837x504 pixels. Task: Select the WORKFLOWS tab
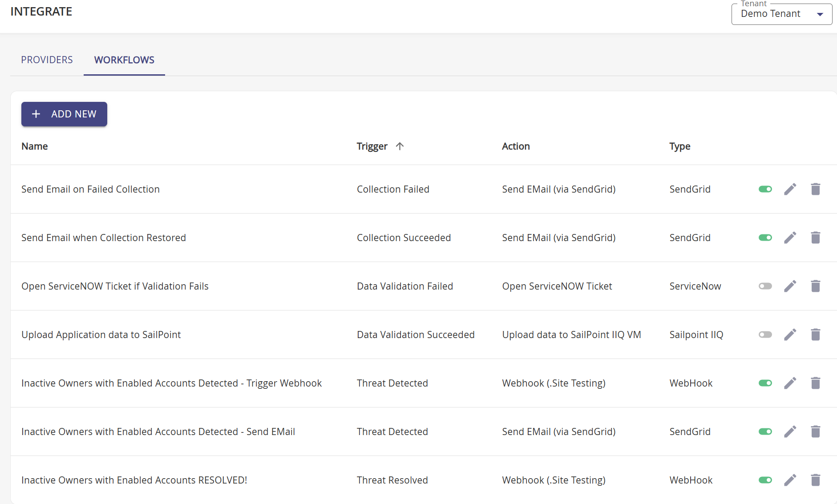[x=124, y=60]
